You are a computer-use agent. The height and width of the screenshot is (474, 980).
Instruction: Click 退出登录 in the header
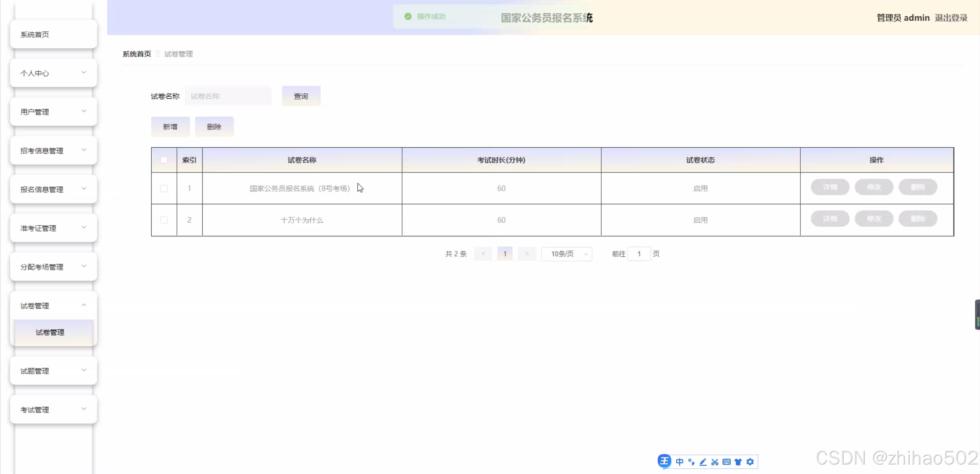pos(951,18)
